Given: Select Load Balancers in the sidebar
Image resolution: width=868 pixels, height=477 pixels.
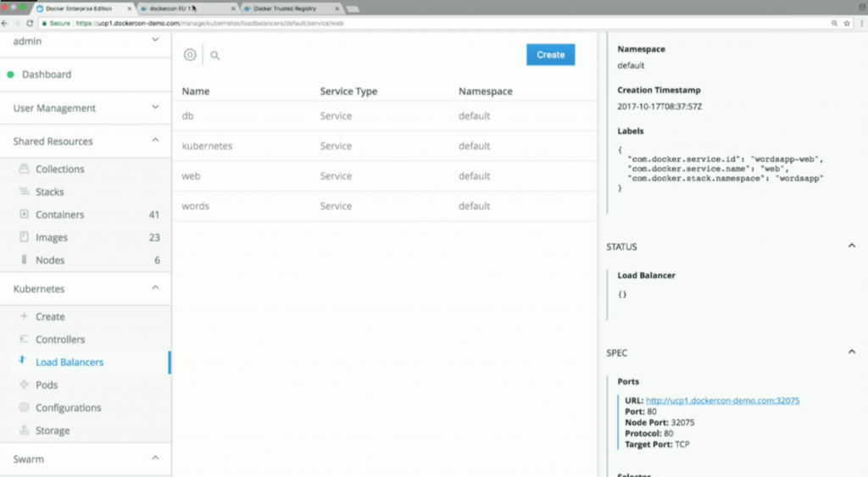Looking at the screenshot, I should (70, 362).
